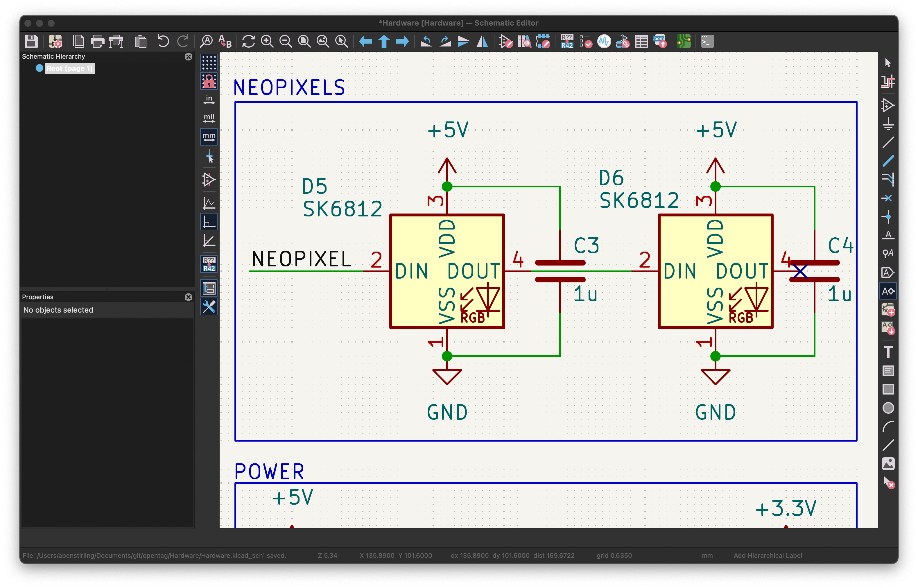This screenshot has width=918, height=588.
Task: Click the C3 capacitor symbol
Action: [560, 271]
